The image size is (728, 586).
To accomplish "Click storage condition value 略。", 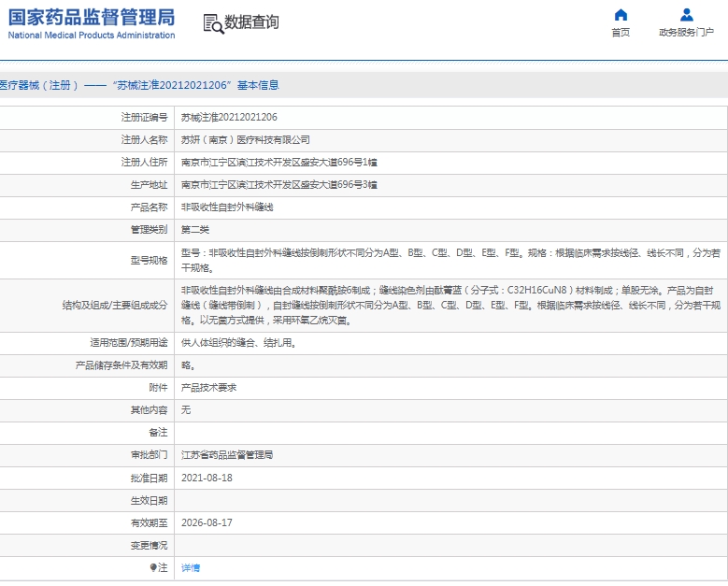I will pyautogui.click(x=188, y=365).
